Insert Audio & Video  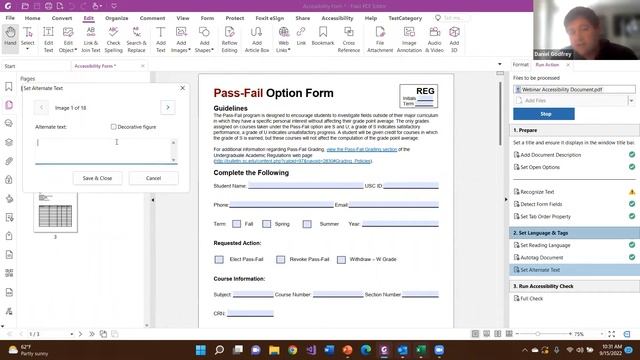434,39
